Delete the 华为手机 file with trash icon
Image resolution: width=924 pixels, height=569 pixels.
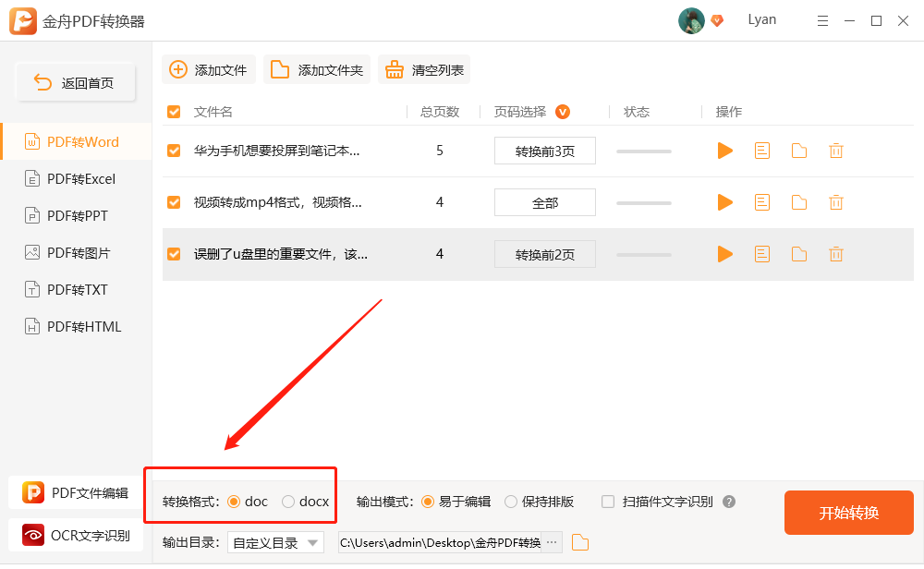coord(835,151)
